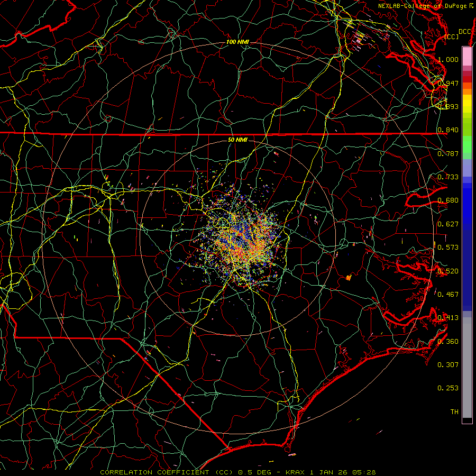Click the 1 JAN 26 date text
Viewport: 476px width, 476px height.
[x=329, y=472]
